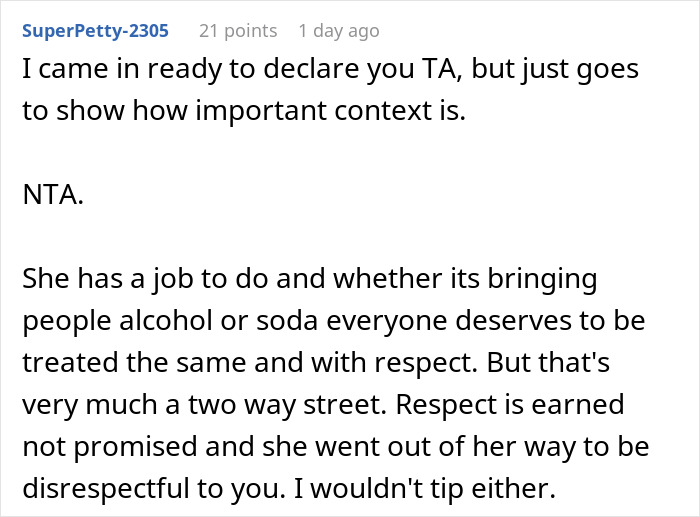
Task: Click the '21 points' score label
Action: (238, 31)
